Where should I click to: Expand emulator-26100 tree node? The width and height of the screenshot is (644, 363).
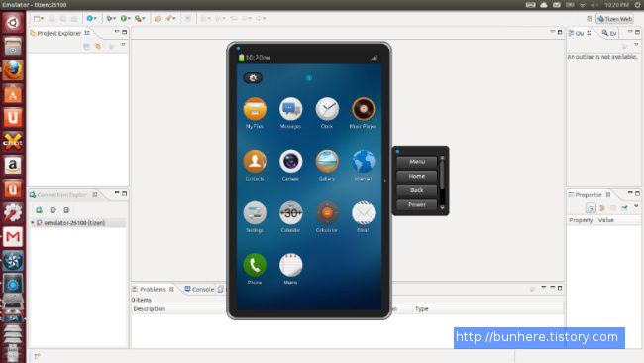pyautogui.click(x=33, y=223)
